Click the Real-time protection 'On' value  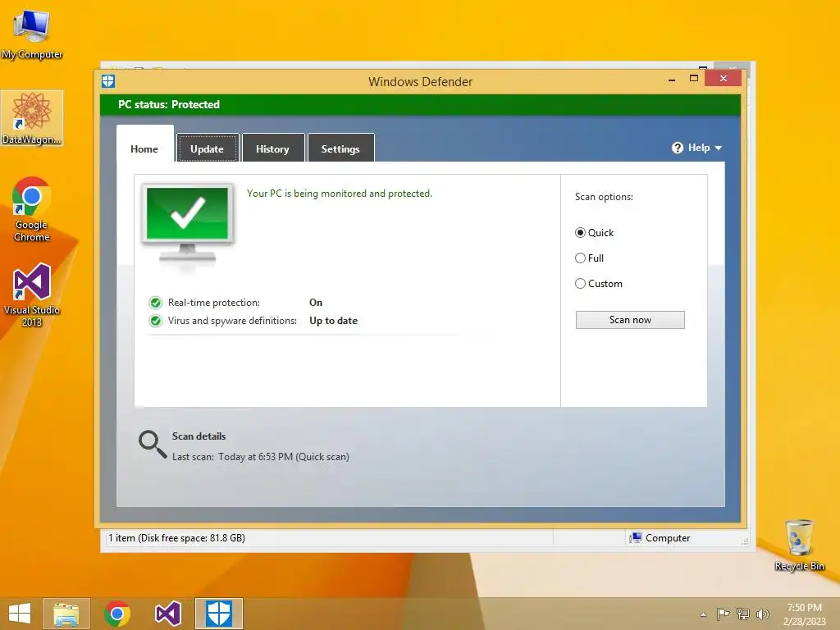[316, 303]
